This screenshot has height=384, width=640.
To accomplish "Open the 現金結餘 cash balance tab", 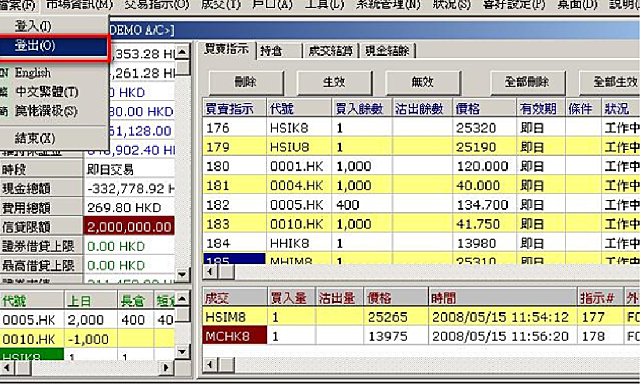I will 388,51.
